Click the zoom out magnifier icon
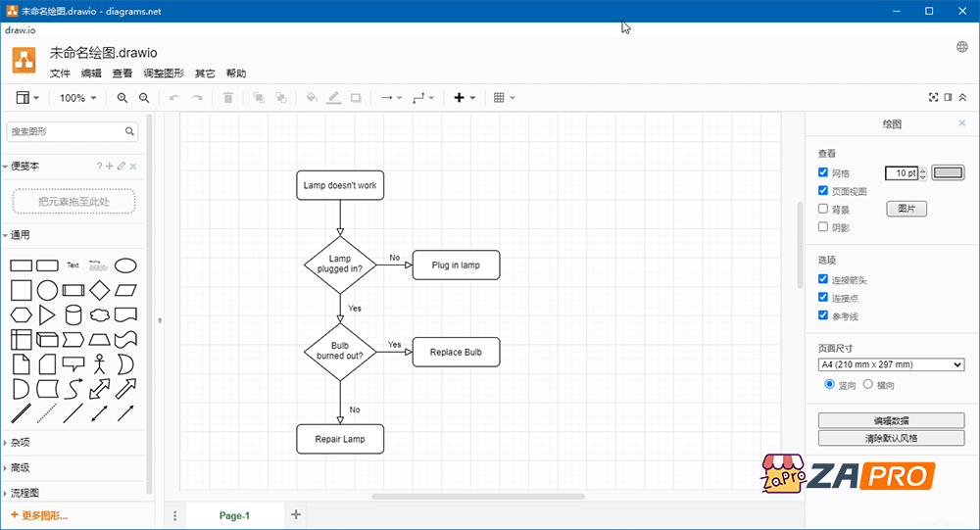Image resolution: width=980 pixels, height=530 pixels. coord(144,98)
